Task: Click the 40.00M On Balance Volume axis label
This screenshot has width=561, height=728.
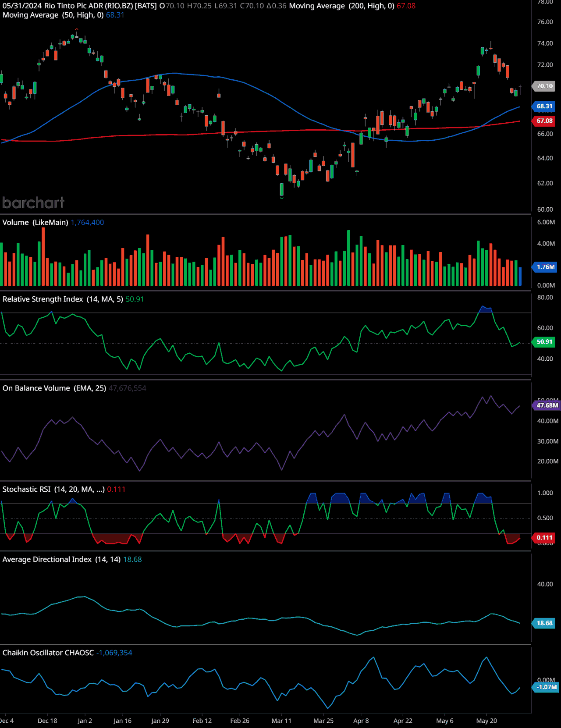Action: (x=548, y=421)
